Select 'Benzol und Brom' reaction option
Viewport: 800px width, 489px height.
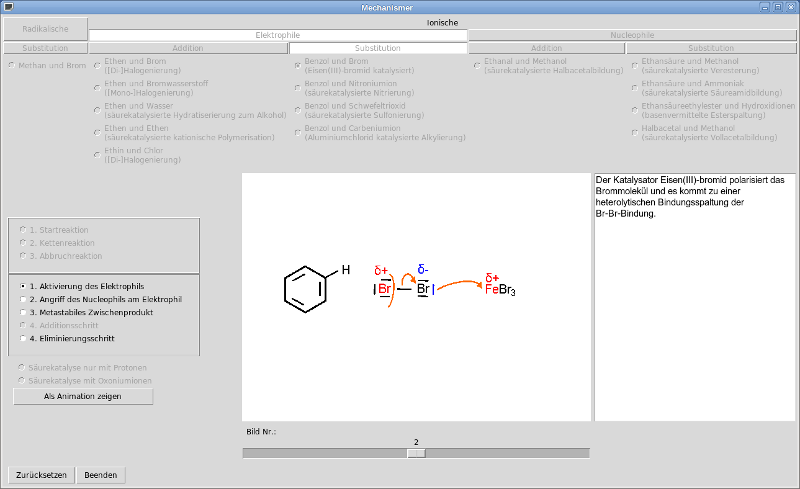click(298, 65)
